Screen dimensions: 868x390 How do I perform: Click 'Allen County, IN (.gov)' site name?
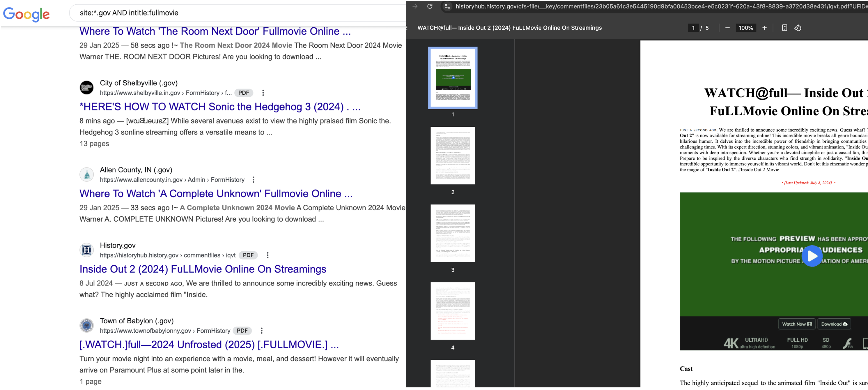[x=136, y=170]
